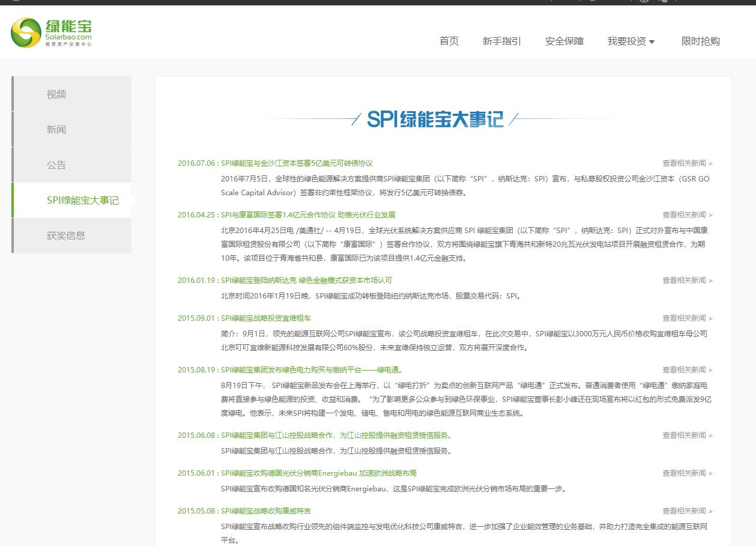Click the paragraph starting SPI绿能宝宣布收购德国知名光伏分销商Energiebau
756x546 pixels.
(393, 489)
